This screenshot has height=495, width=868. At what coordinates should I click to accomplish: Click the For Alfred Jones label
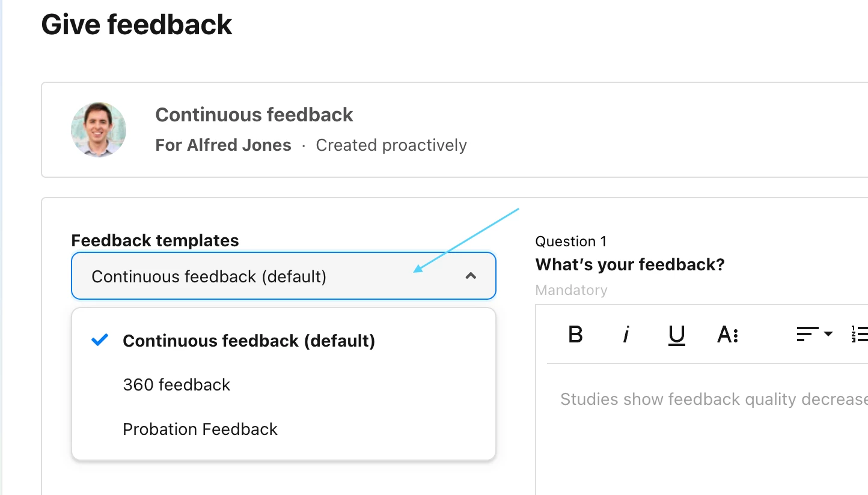(x=223, y=145)
